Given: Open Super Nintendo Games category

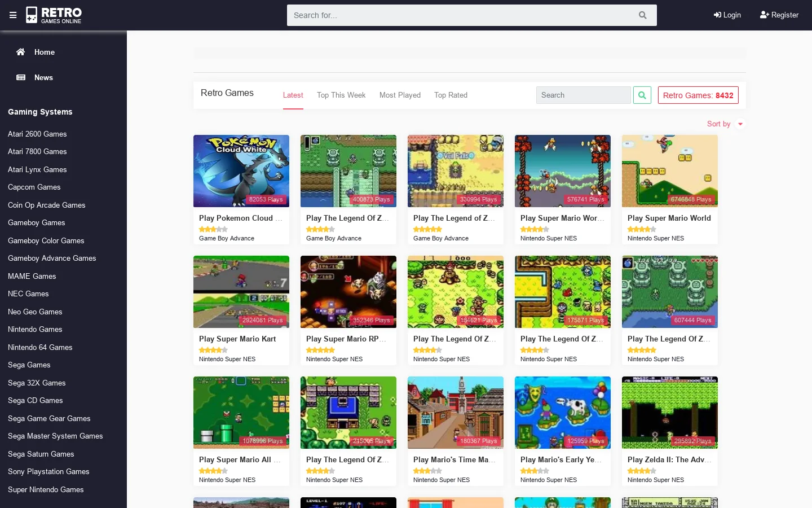Looking at the screenshot, I should tap(46, 489).
